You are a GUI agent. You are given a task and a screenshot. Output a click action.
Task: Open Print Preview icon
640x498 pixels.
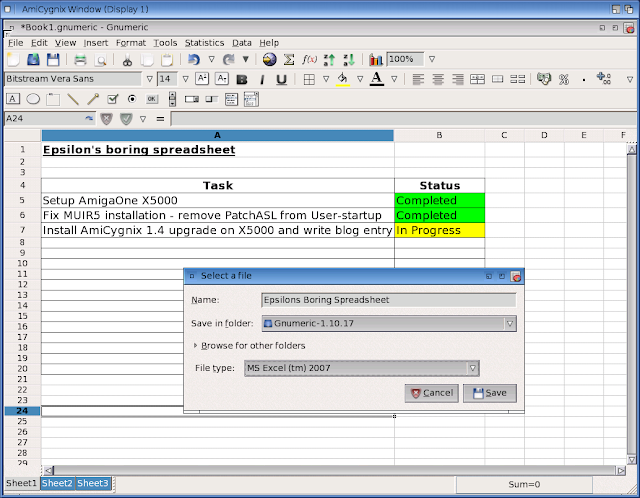tap(100, 60)
